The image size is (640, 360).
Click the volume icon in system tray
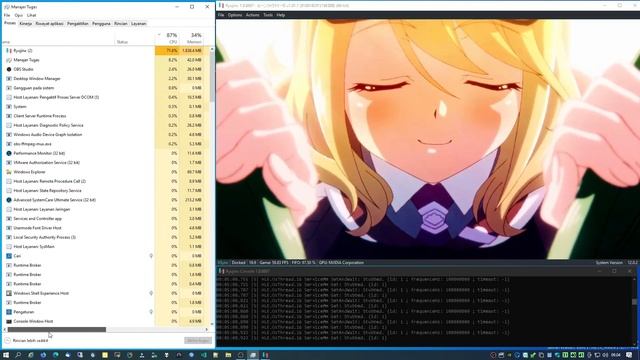click(605, 355)
